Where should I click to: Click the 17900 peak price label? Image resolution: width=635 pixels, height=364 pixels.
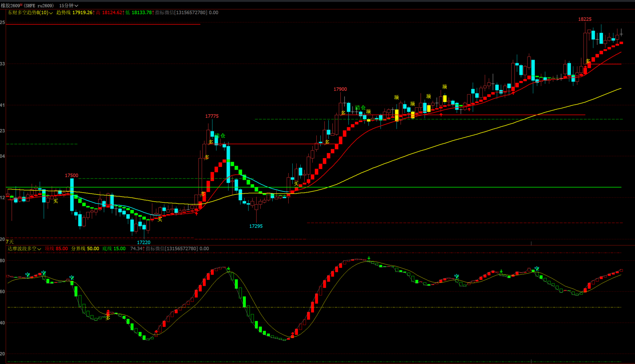tap(340, 89)
